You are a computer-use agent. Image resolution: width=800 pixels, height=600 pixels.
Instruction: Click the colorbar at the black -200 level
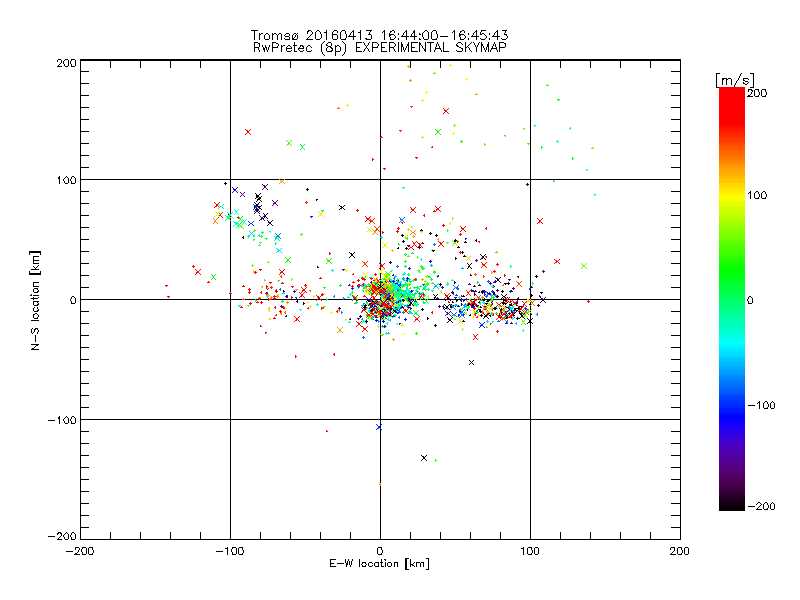coord(732,506)
